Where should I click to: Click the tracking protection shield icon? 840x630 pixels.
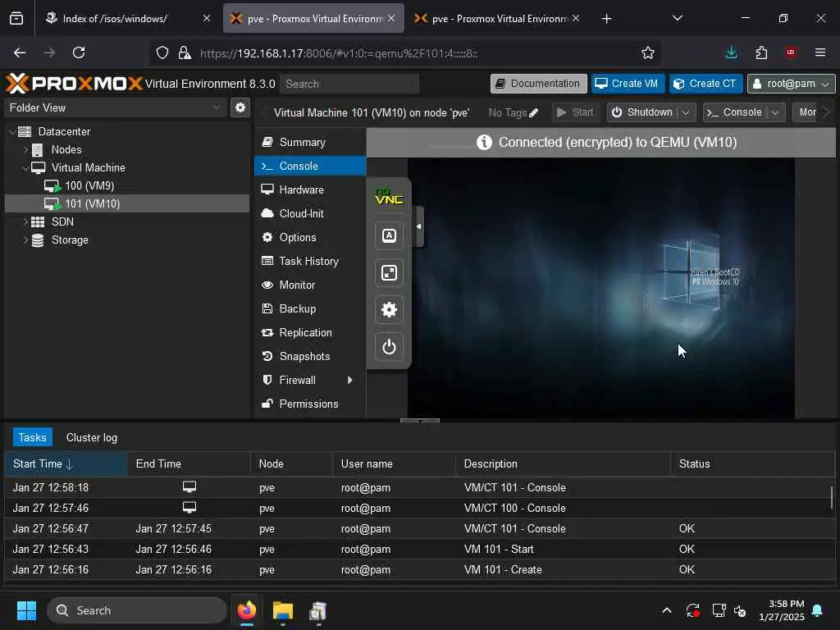click(x=162, y=52)
